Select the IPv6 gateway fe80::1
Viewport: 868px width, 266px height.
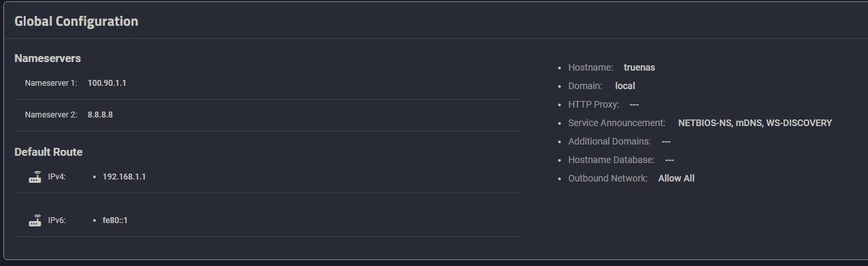[x=115, y=220]
